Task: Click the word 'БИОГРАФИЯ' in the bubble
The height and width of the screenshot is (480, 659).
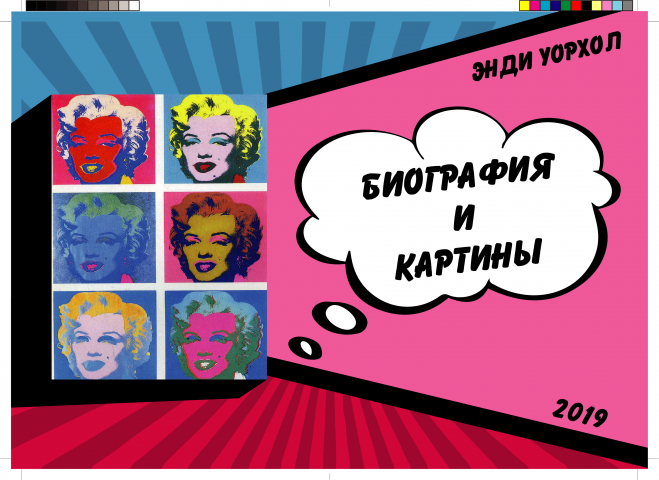Action: coord(458,175)
